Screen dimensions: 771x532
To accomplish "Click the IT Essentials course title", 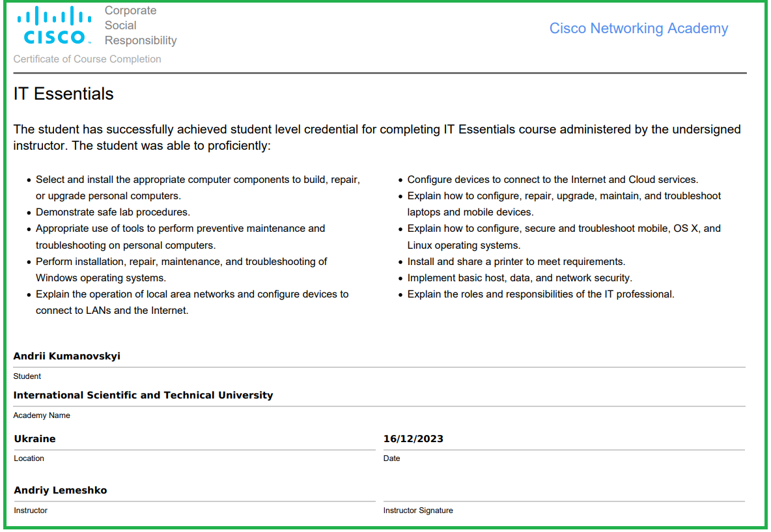I will coord(63,93).
